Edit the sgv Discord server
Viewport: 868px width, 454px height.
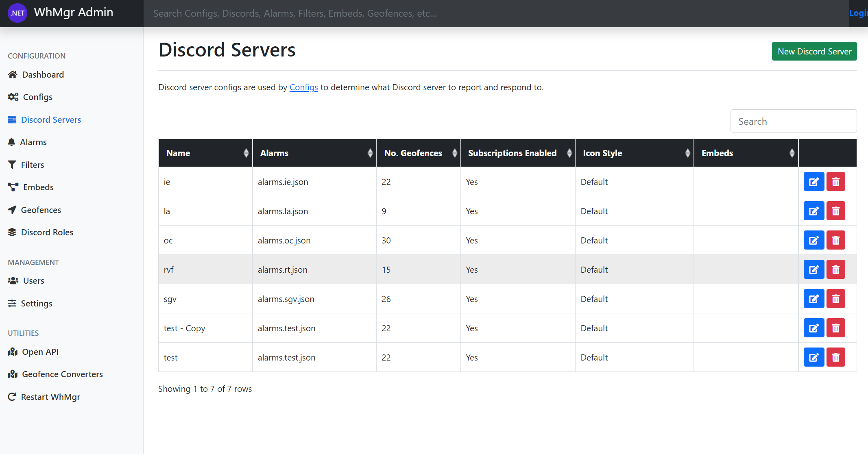click(x=813, y=299)
